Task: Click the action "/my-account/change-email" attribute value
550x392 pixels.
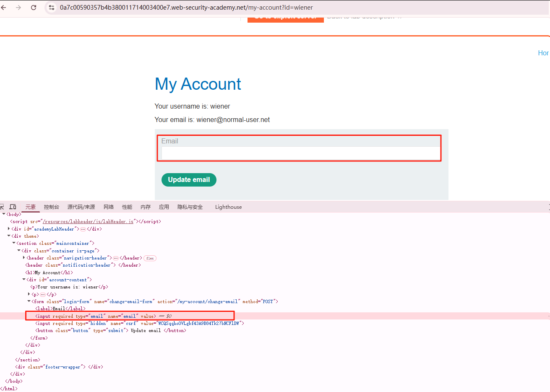Action: tap(208, 301)
